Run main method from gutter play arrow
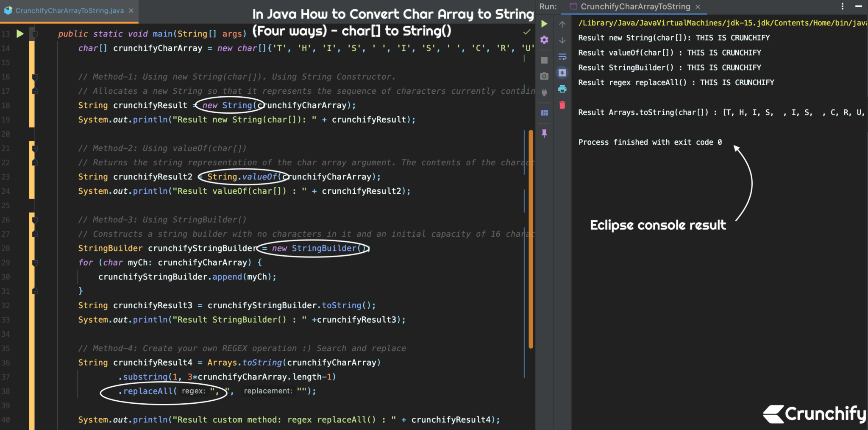The image size is (868, 430). point(19,34)
